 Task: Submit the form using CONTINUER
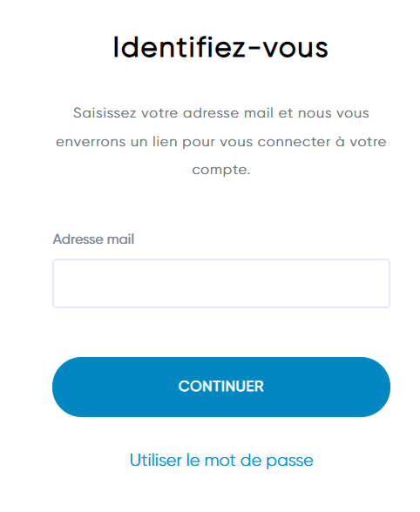(x=221, y=387)
